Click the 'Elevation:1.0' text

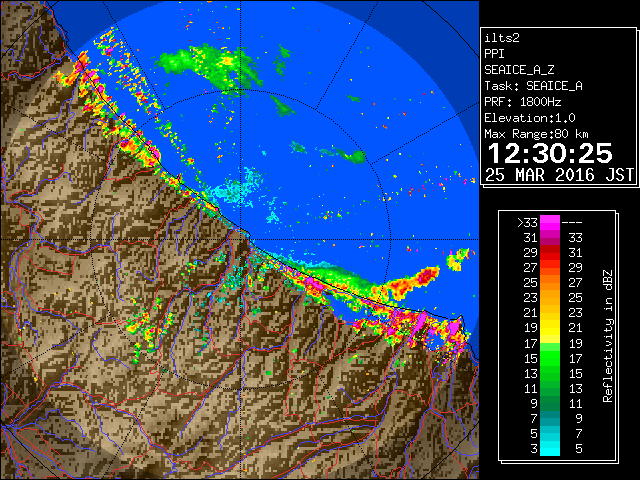529,118
